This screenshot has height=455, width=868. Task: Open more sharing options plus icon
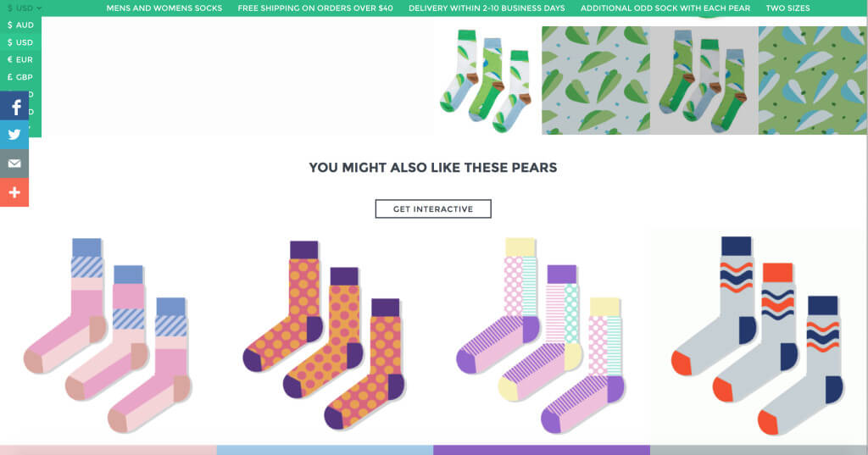(x=14, y=192)
